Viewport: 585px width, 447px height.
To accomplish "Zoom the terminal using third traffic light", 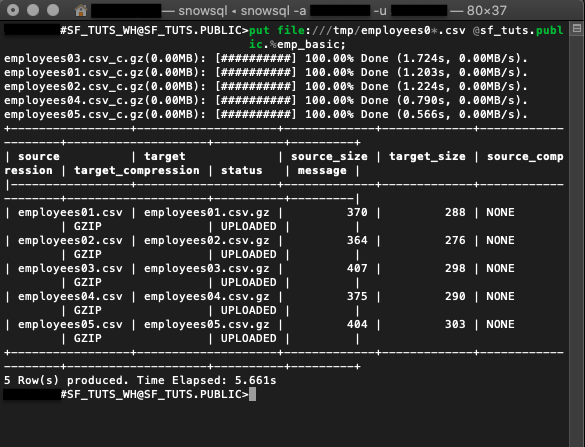I will 53,10.
